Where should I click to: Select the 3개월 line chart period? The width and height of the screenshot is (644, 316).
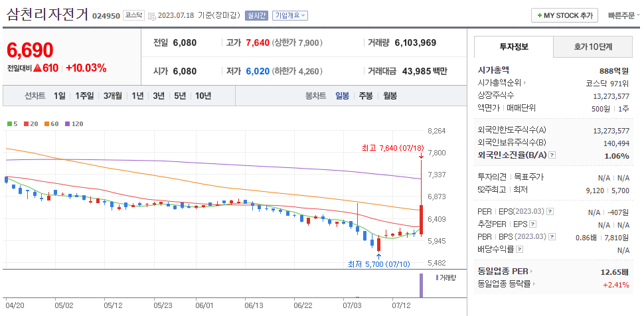point(113,96)
